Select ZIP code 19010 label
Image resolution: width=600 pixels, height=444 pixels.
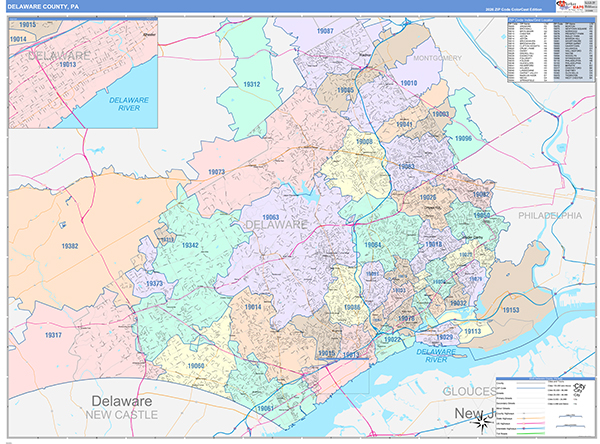[x=409, y=83]
